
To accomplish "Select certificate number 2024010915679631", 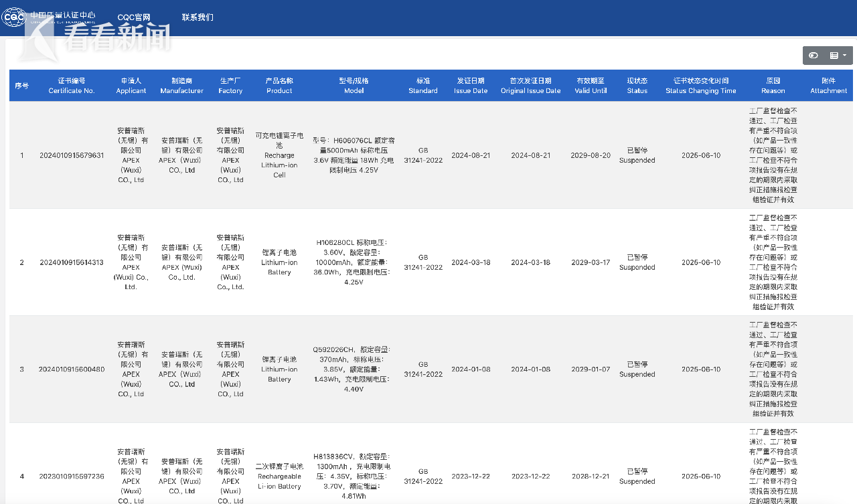I will click(x=72, y=155).
